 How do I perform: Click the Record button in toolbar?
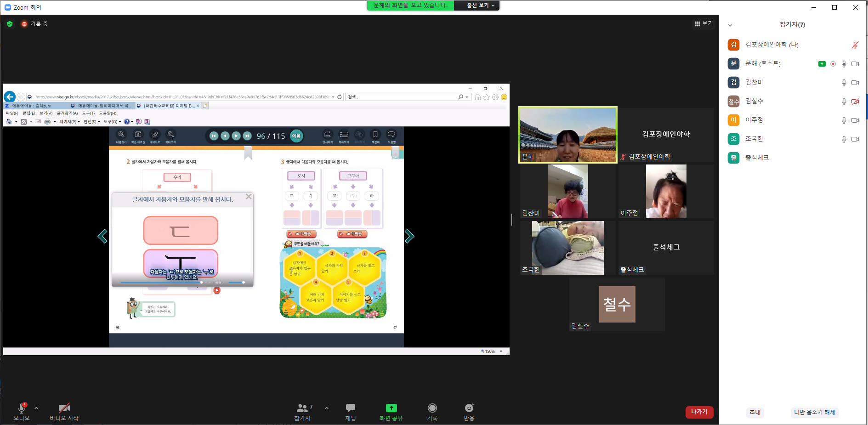tap(432, 412)
